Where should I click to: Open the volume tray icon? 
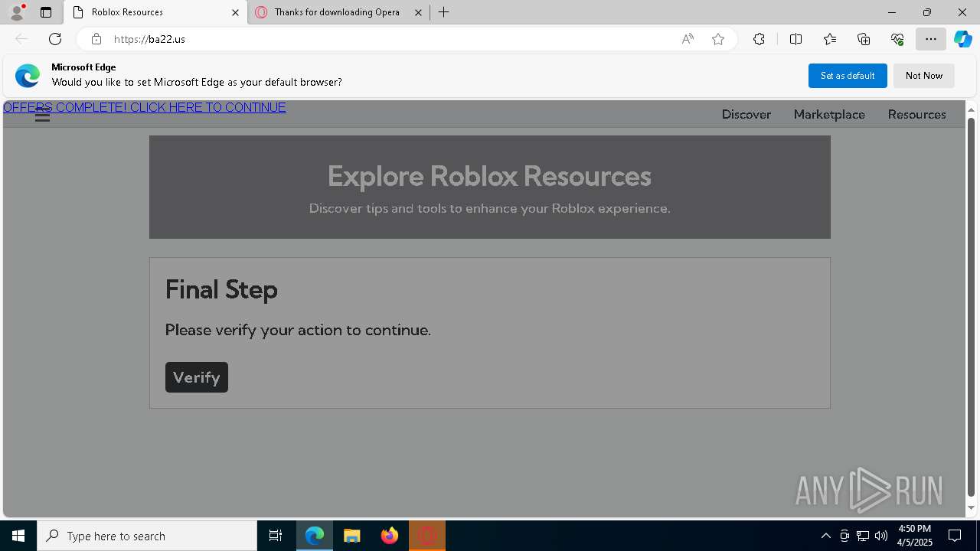(881, 536)
